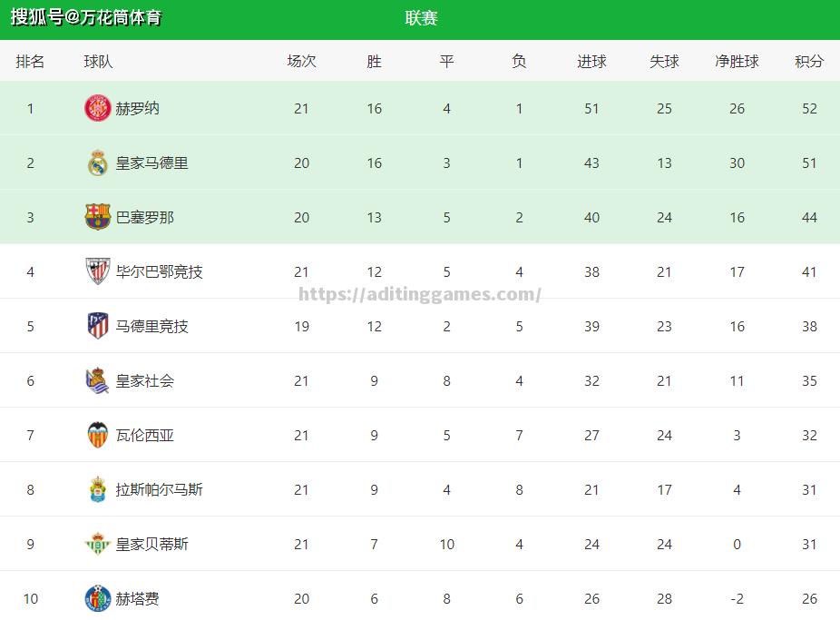
Task: Click the Las Palmas (拉斯帕尔马斯) club crest
Action: (97, 490)
